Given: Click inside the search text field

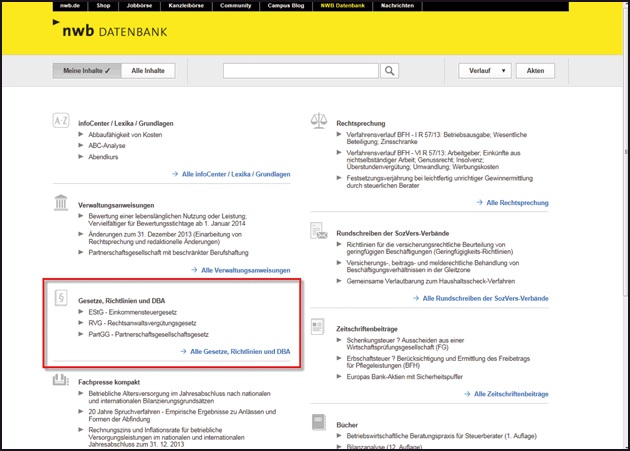Looking at the screenshot, I should pos(300,71).
